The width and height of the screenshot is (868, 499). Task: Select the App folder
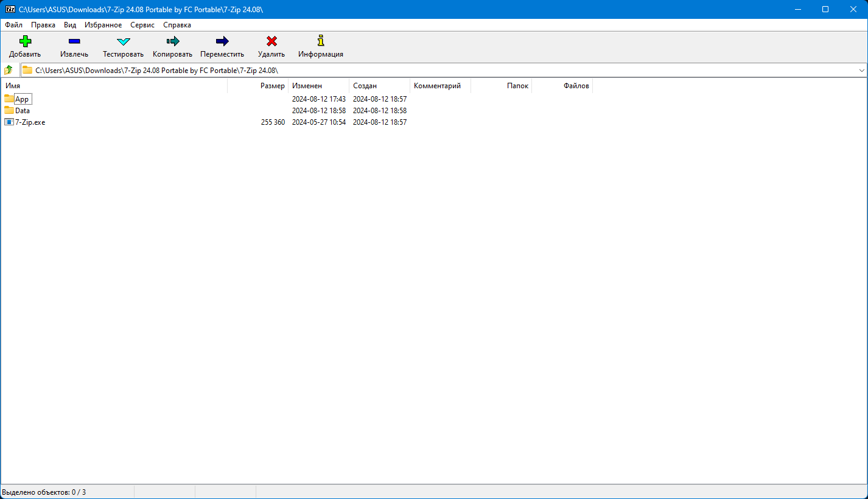22,99
